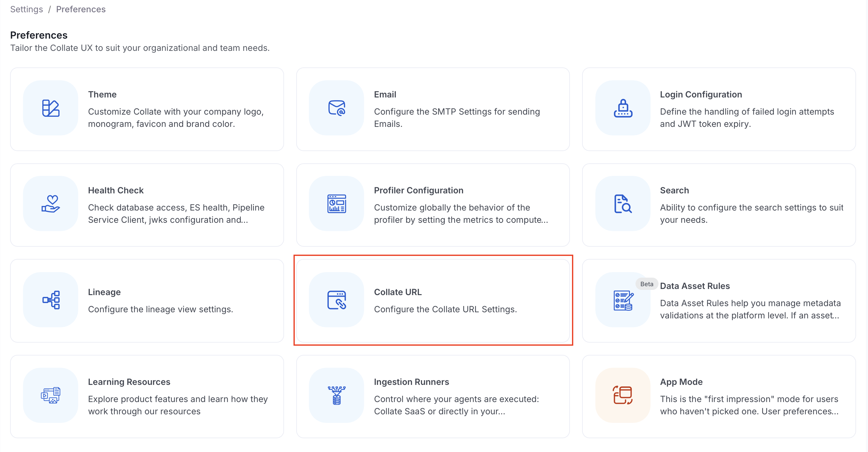This screenshot has width=868, height=452.
Task: Click the Learning Resources media icon
Action: [51, 395]
